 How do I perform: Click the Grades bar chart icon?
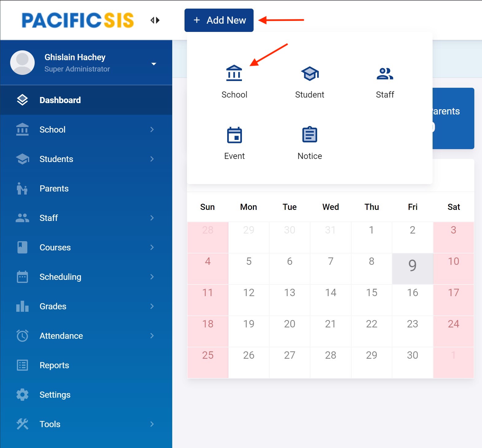coord(22,306)
